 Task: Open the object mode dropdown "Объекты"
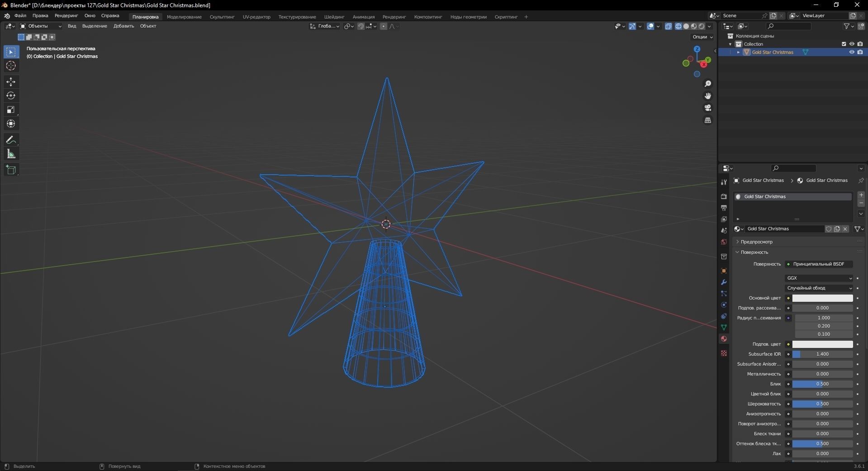click(41, 26)
